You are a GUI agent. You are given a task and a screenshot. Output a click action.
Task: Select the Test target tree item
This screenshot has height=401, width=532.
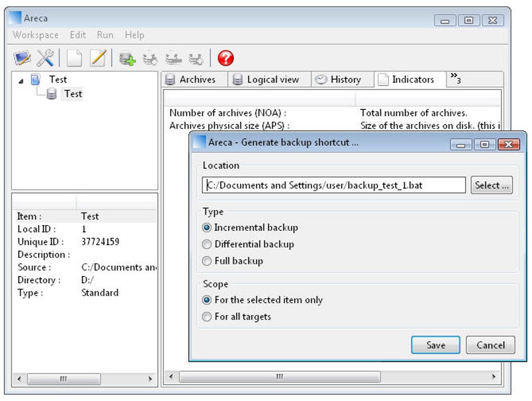click(x=73, y=93)
